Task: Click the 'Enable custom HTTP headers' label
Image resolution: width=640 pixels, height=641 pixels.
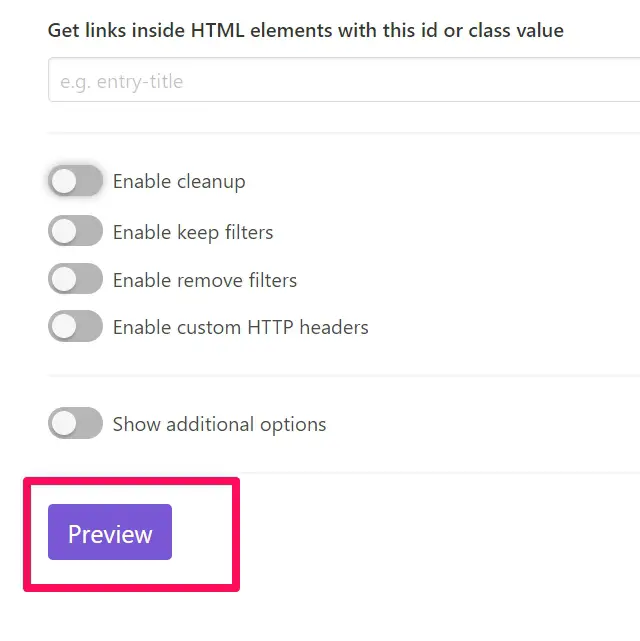Action: pyautogui.click(x=241, y=327)
